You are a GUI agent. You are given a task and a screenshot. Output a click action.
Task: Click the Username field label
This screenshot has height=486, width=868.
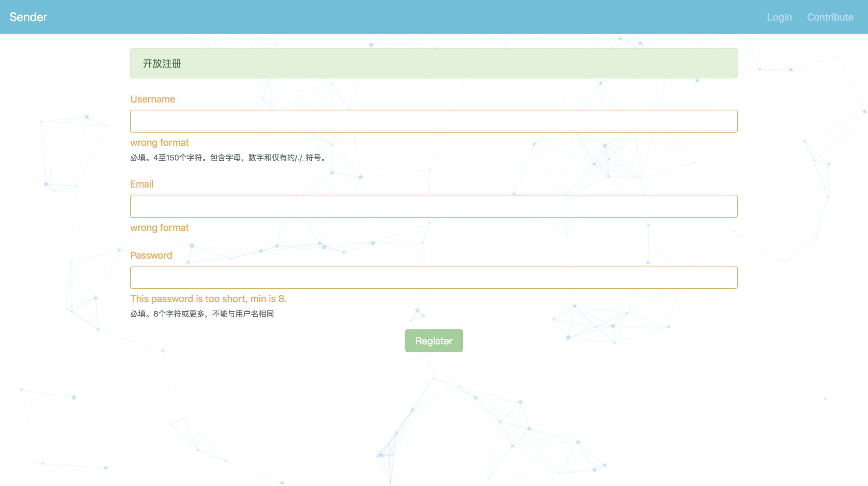point(153,99)
